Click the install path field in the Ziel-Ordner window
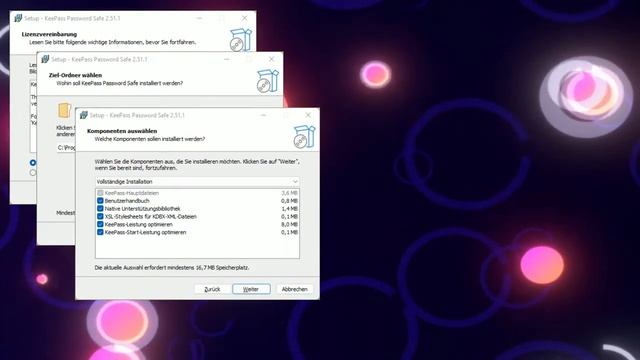This screenshot has width=640, height=360. pyautogui.click(x=66, y=147)
